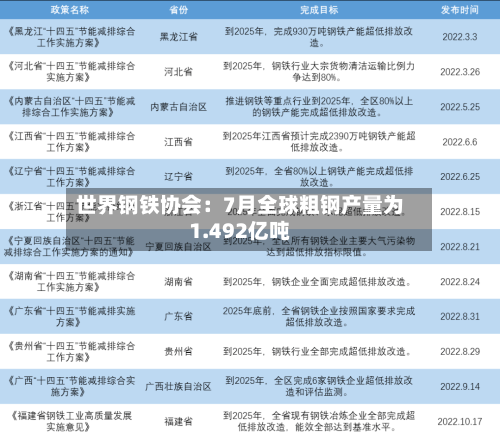Click the date 2022.5.25
Image resolution: width=500 pixels, height=439 pixels.
click(460, 107)
